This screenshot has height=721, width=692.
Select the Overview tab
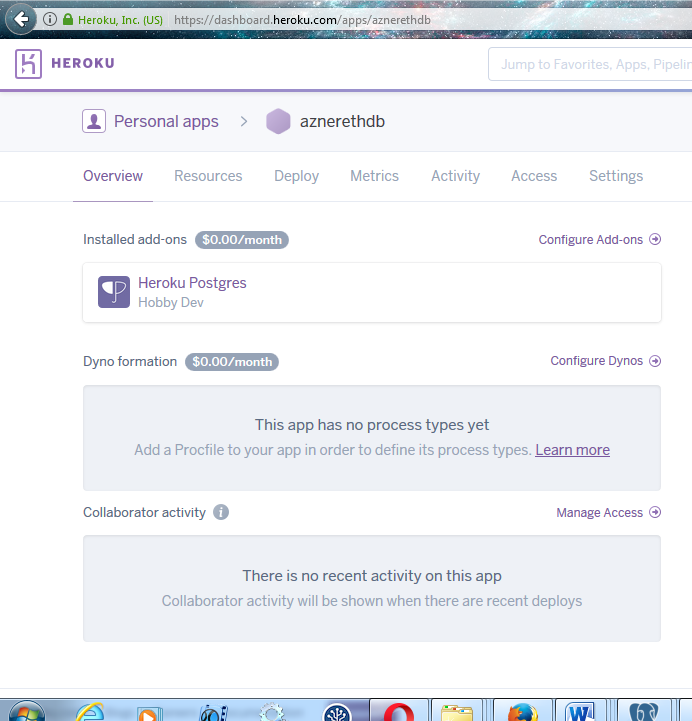(x=113, y=176)
